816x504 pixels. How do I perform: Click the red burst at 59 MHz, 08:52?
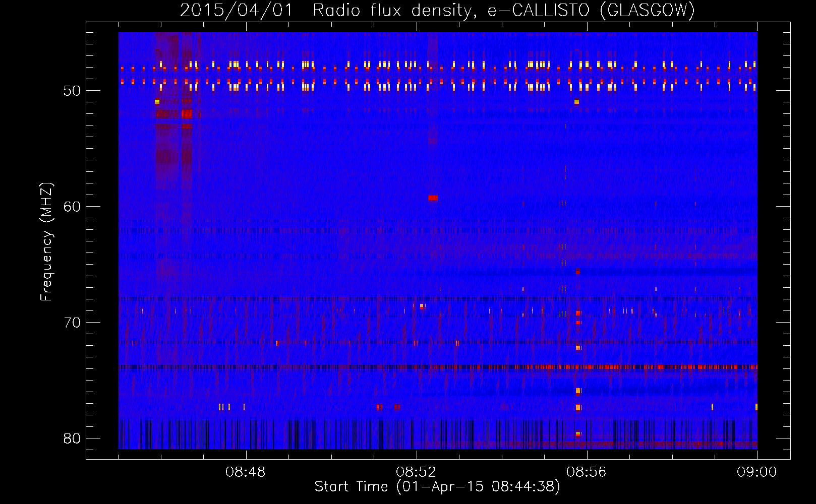pos(433,198)
